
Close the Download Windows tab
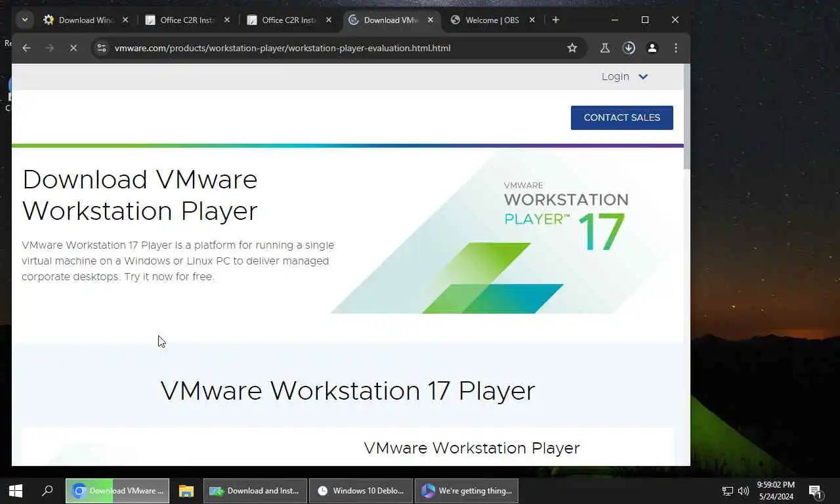125,20
